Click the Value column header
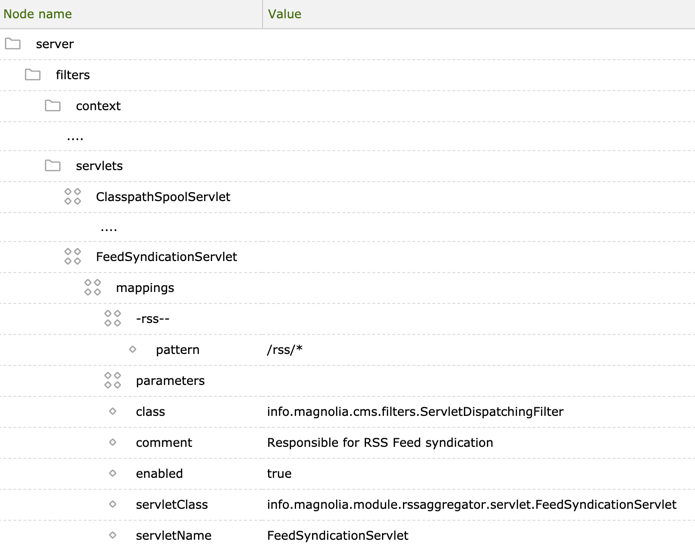The image size is (695, 550). tap(479, 14)
